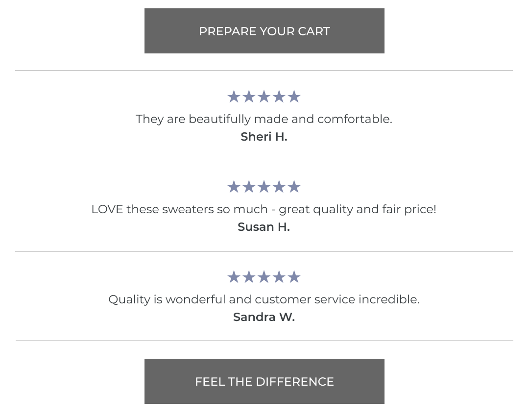Click first star in Sheri H. review
The image size is (529, 420).
point(234,97)
